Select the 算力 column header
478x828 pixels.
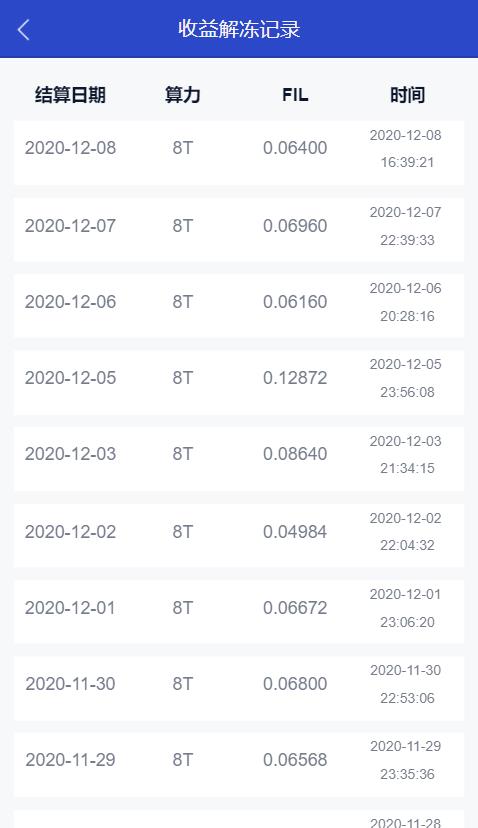183,95
